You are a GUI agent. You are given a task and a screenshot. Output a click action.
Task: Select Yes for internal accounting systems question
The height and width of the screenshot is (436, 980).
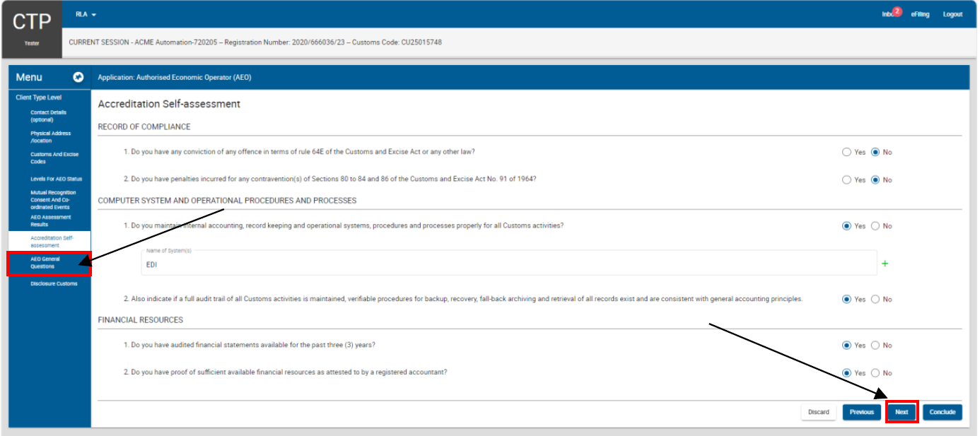coord(846,226)
